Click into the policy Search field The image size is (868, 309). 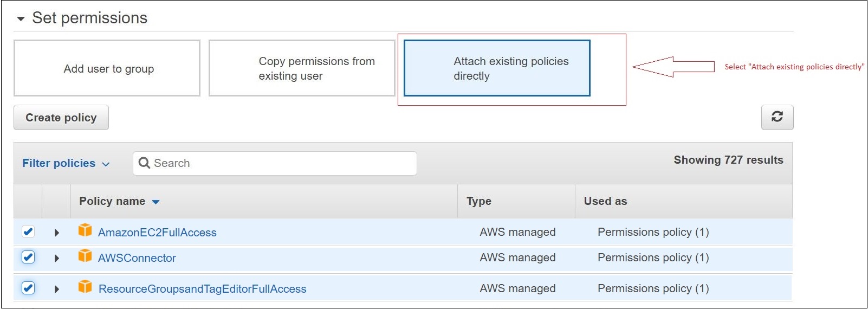point(282,163)
